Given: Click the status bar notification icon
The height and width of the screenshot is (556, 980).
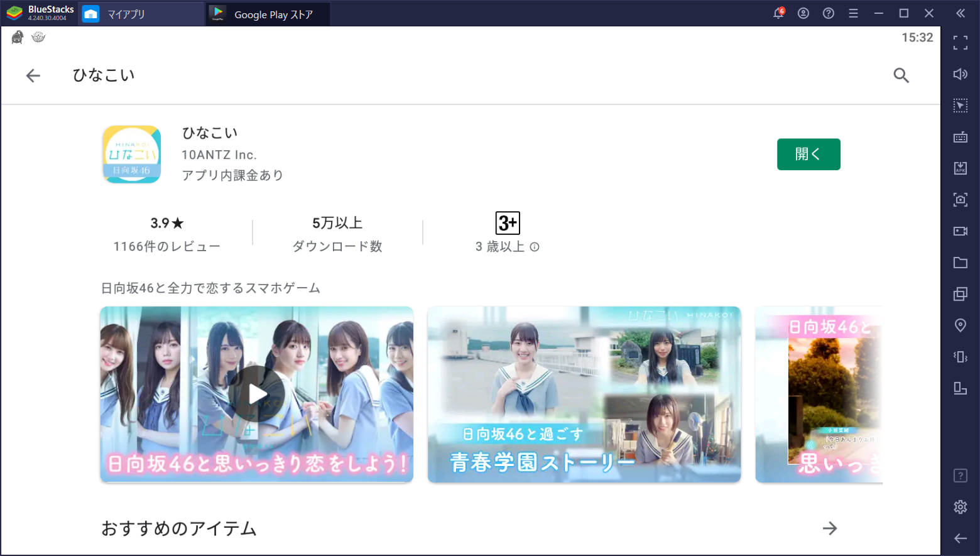Looking at the screenshot, I should [x=18, y=38].
